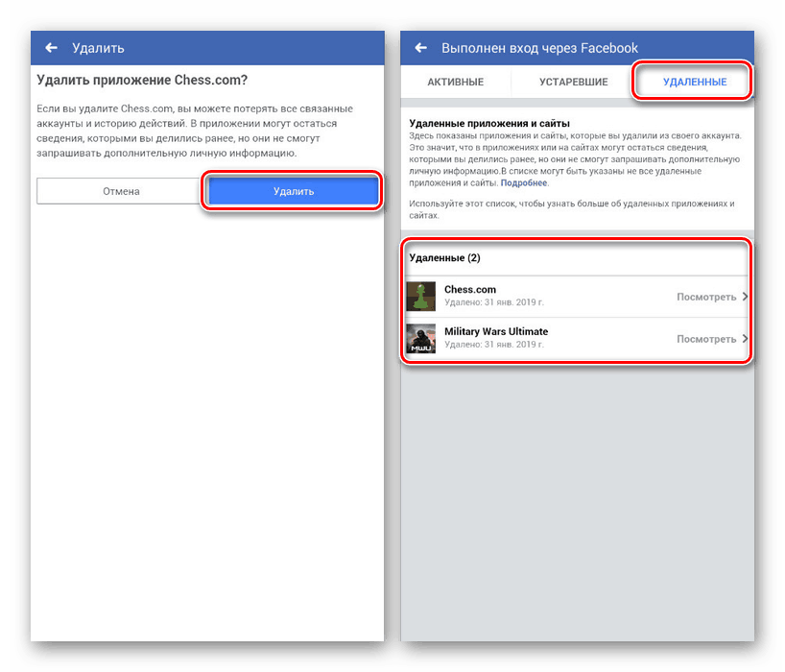This screenshot has width=785, height=672.
Task: Open the Подробнее link
Action: [x=524, y=183]
